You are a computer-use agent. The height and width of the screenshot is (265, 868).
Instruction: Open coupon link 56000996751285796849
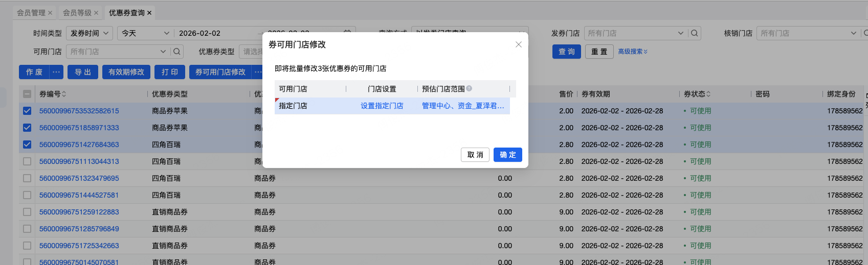tap(79, 229)
